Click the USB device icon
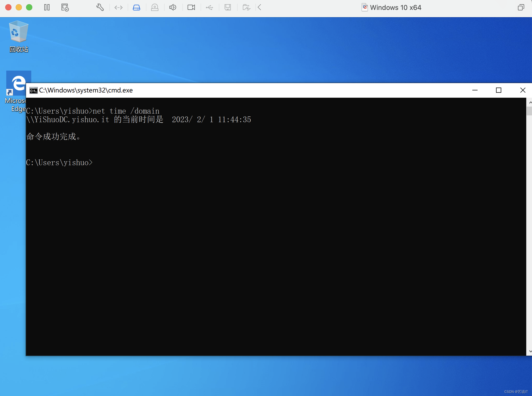This screenshot has width=532, height=396. coord(209,8)
